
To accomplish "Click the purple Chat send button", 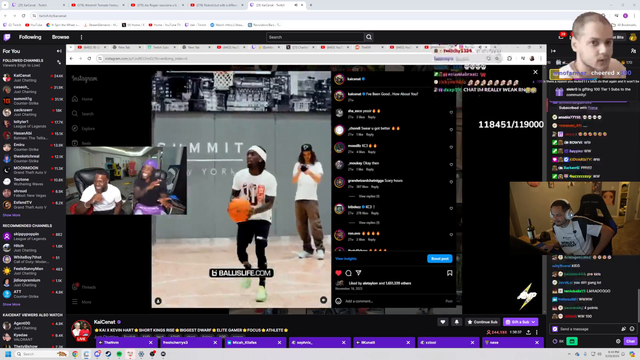I will (631, 341).
